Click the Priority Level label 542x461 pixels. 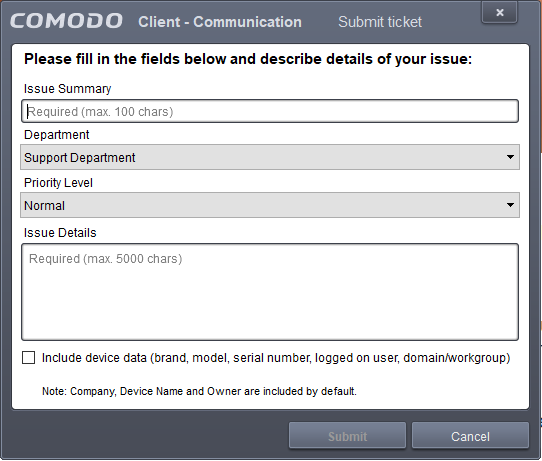click(x=58, y=182)
